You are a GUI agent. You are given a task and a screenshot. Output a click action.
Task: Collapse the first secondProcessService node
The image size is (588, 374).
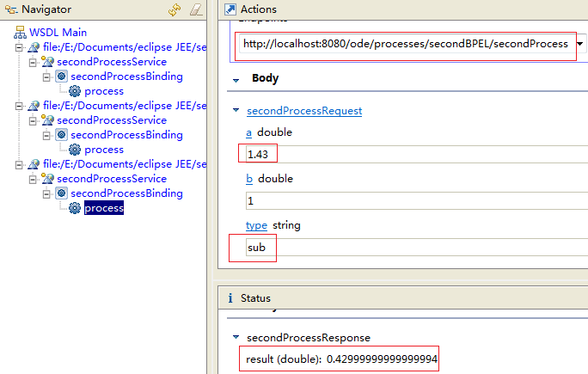click(33, 62)
